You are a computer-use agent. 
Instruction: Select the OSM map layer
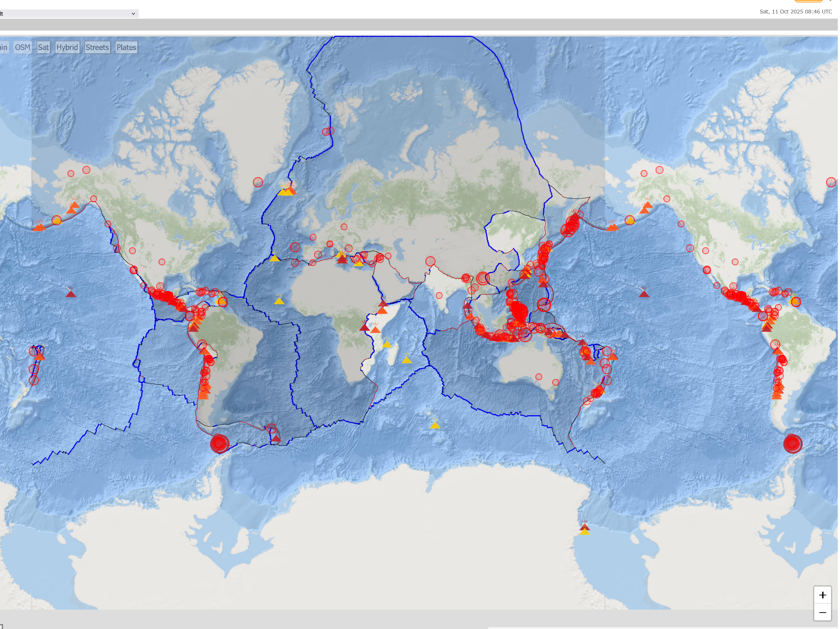tap(22, 47)
